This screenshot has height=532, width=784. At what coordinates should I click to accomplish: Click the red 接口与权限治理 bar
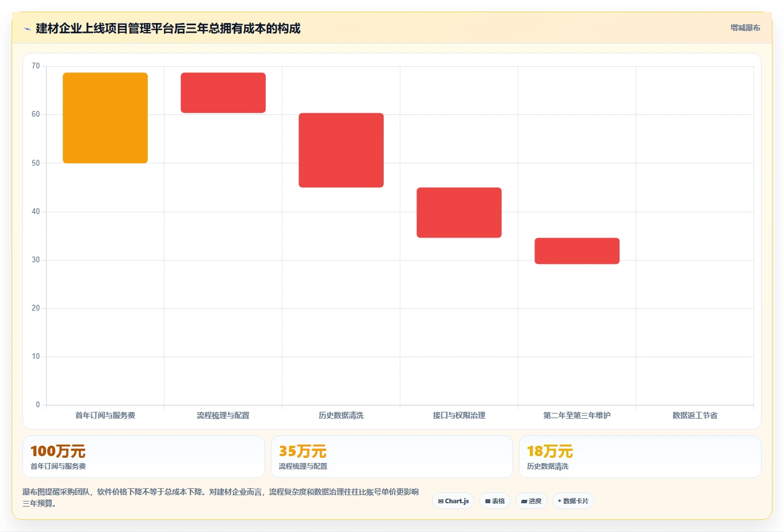tap(459, 212)
